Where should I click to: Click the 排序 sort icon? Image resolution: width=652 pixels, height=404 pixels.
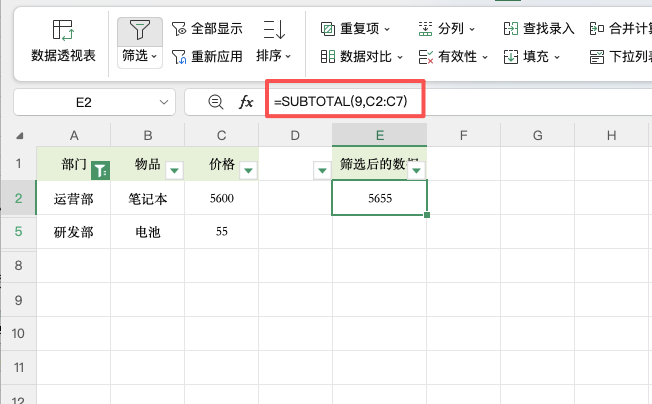click(274, 30)
